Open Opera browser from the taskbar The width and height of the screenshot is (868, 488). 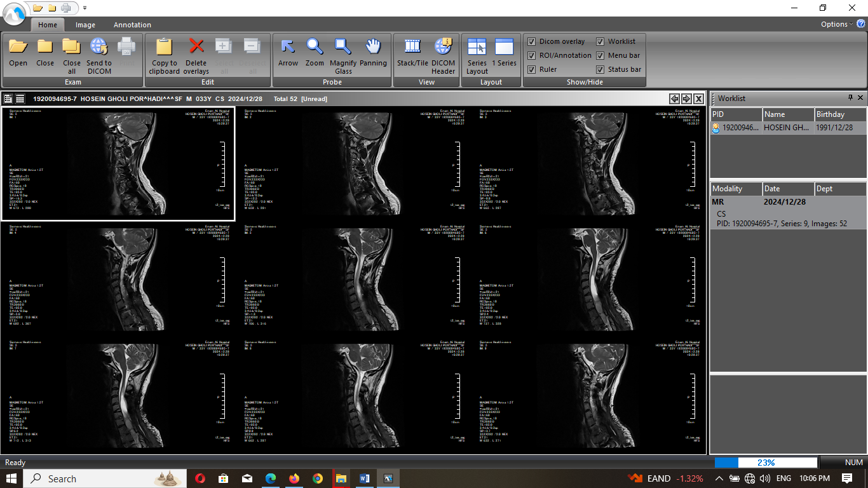click(200, 478)
